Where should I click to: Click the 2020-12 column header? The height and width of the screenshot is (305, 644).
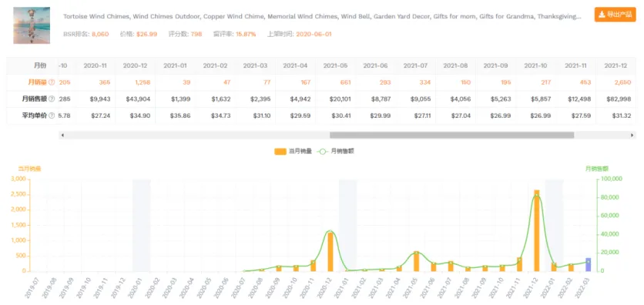point(135,65)
